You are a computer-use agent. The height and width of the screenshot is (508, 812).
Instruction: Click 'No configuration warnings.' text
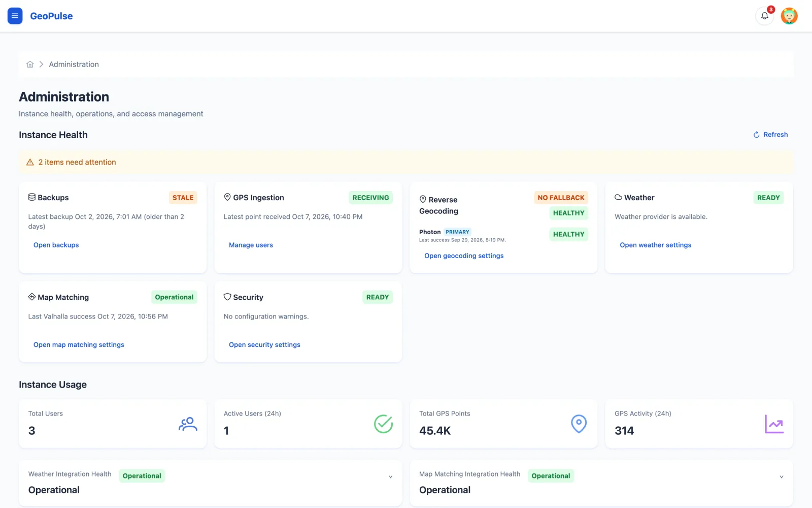266,316
